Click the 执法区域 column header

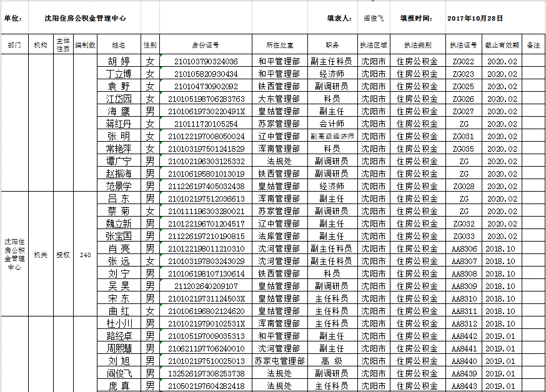[x=374, y=45]
